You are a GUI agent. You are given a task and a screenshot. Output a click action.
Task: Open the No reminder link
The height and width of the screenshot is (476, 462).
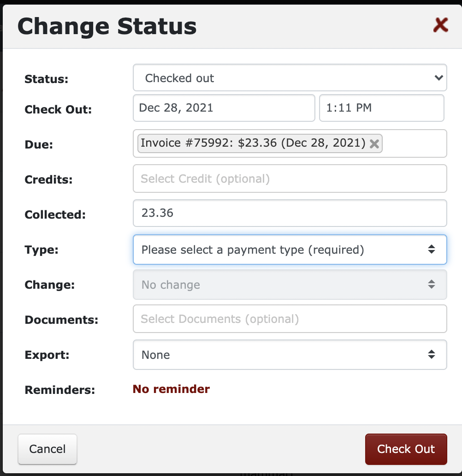click(x=171, y=389)
